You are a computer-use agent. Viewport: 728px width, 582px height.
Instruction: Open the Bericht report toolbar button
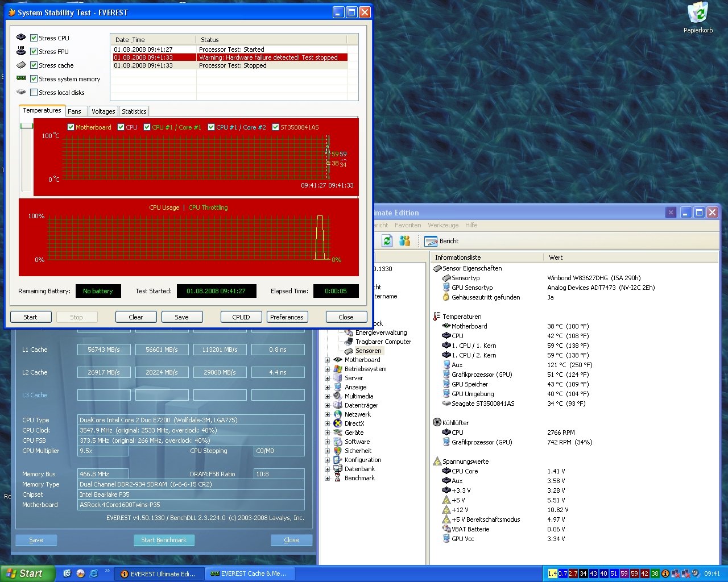(442, 241)
